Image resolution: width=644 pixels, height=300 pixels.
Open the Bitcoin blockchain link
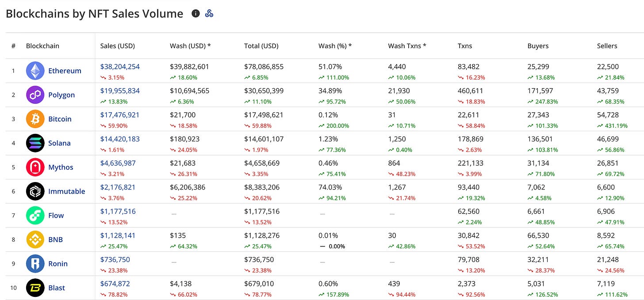pos(60,119)
